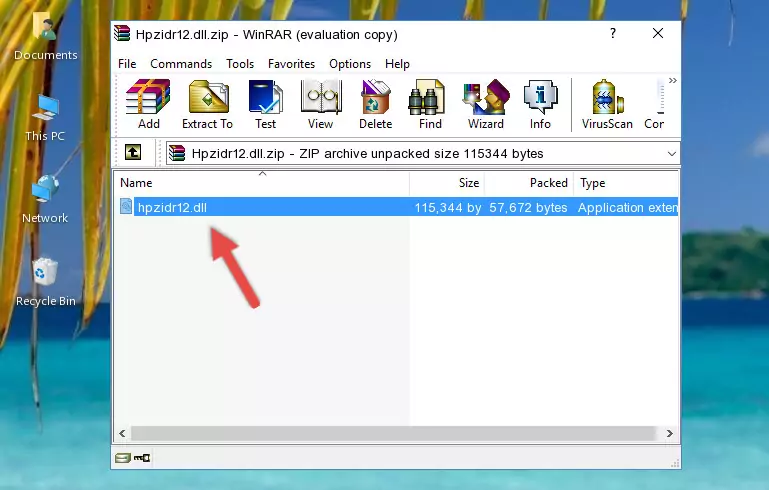Close the WinRAR window
The image size is (769, 490).
[658, 33]
